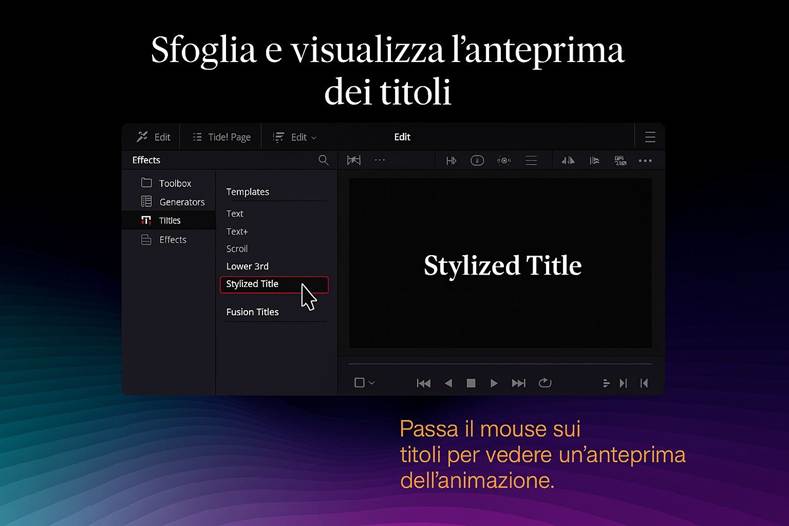The height and width of the screenshot is (526, 789).
Task: Click the Templates header in titles list
Action: [x=248, y=192]
